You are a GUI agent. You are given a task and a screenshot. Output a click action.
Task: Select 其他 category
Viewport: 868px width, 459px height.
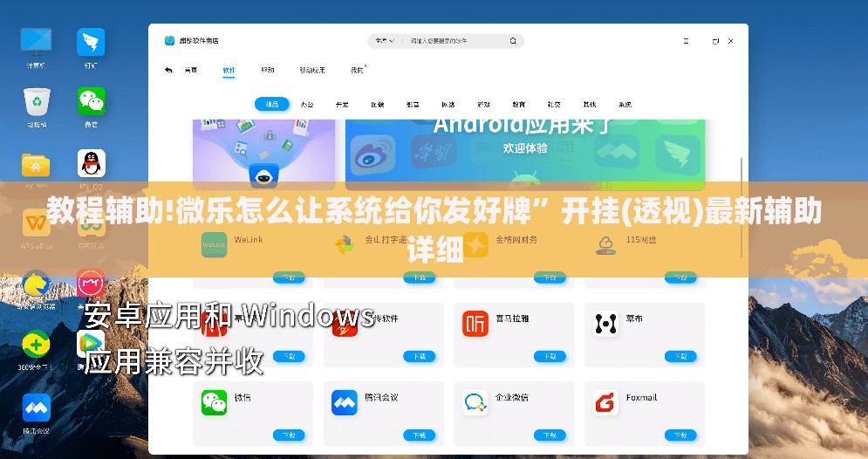click(x=590, y=104)
